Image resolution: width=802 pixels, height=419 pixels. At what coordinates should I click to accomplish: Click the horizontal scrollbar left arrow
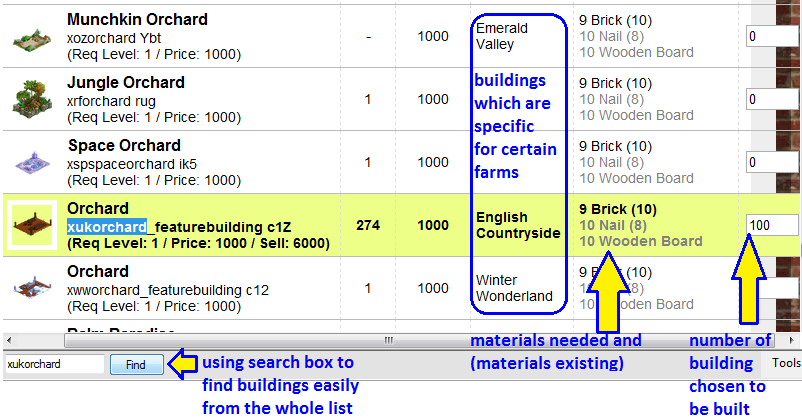point(9,340)
